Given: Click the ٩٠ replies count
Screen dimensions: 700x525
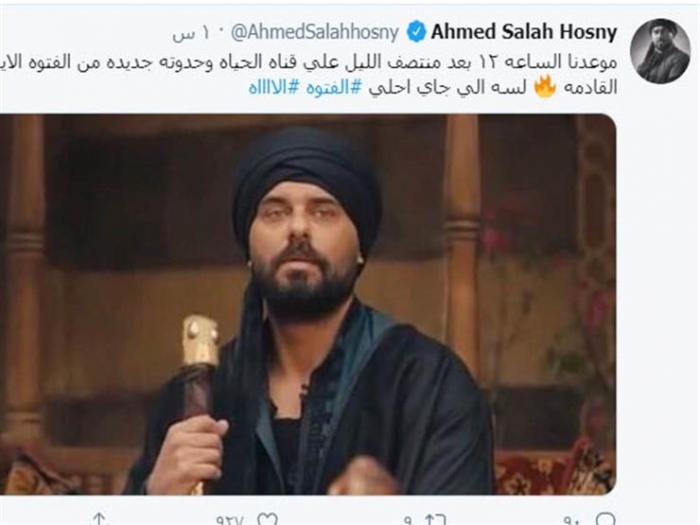Looking at the screenshot, I should (571, 521).
